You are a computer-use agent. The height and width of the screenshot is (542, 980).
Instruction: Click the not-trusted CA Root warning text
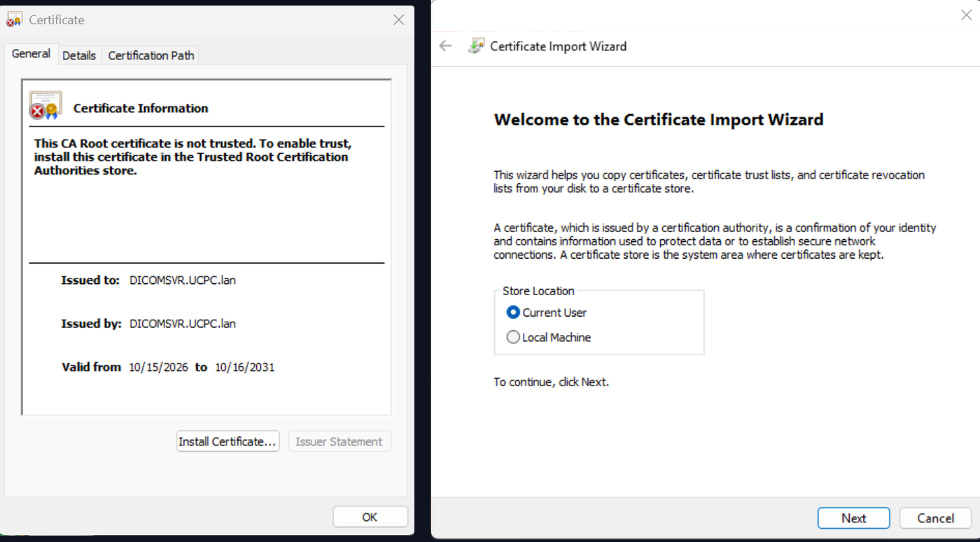point(192,157)
